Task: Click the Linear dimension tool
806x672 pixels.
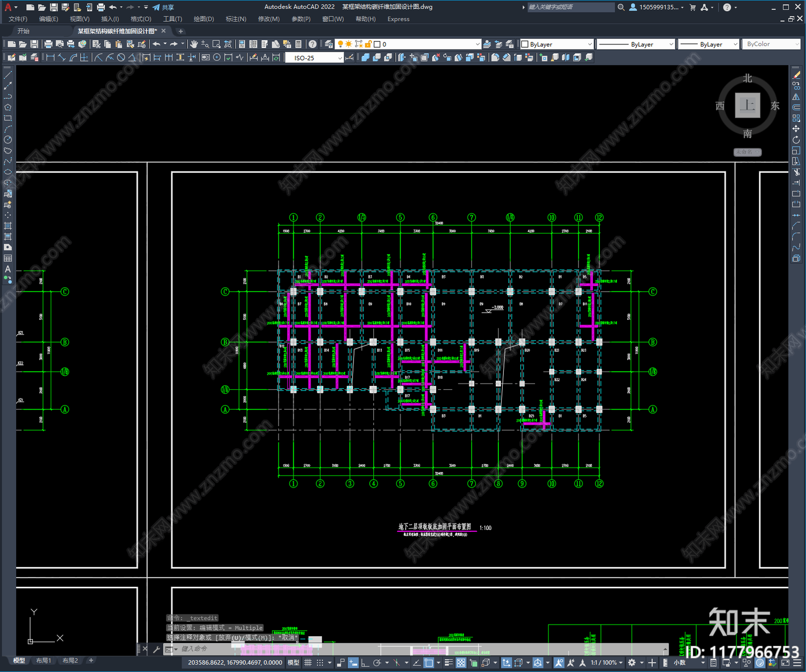Action: pyautogui.click(x=50, y=57)
